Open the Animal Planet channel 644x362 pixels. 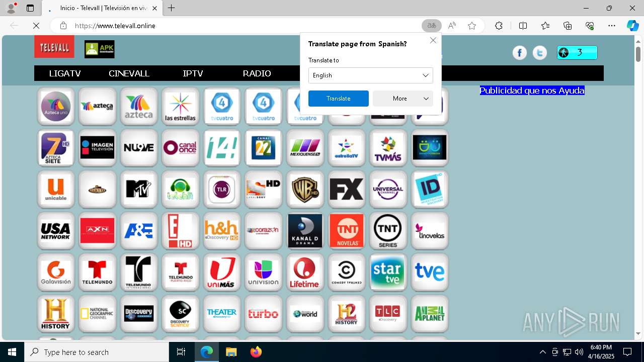pos(430,314)
